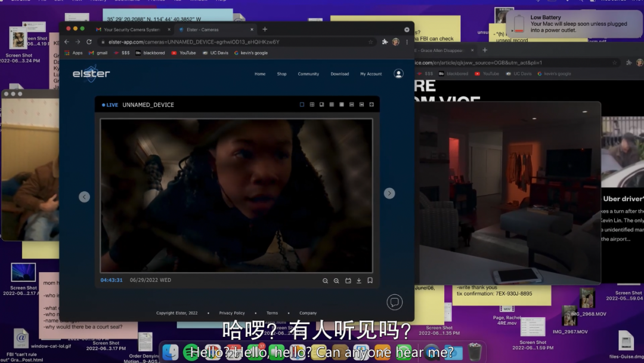Switch to the Your Security Camera System tab
This screenshot has height=363, width=644.
coord(132,30)
